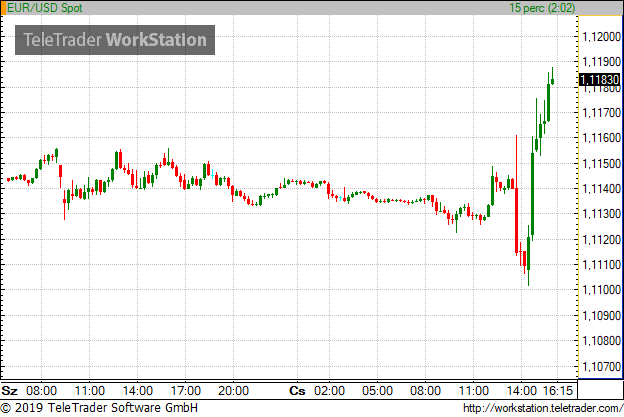Click the 15 perc (2:02) interval label
This screenshot has width=624, height=417.
[542, 8]
